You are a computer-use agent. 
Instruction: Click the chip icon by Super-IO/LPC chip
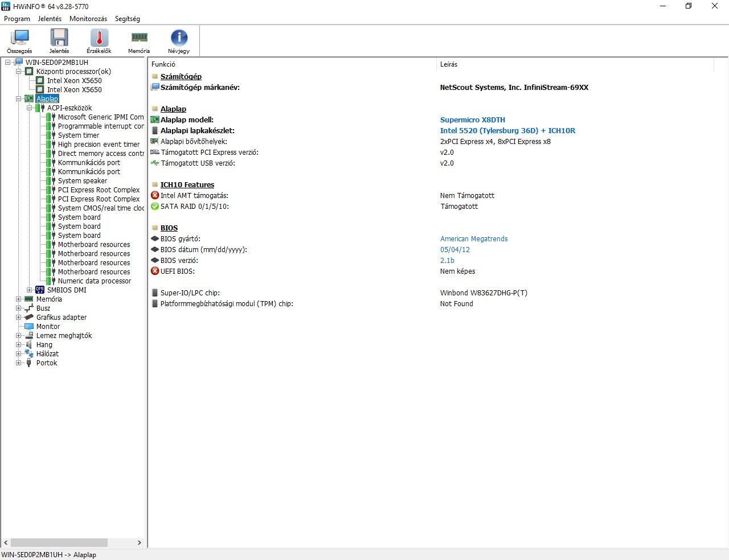[x=155, y=293]
